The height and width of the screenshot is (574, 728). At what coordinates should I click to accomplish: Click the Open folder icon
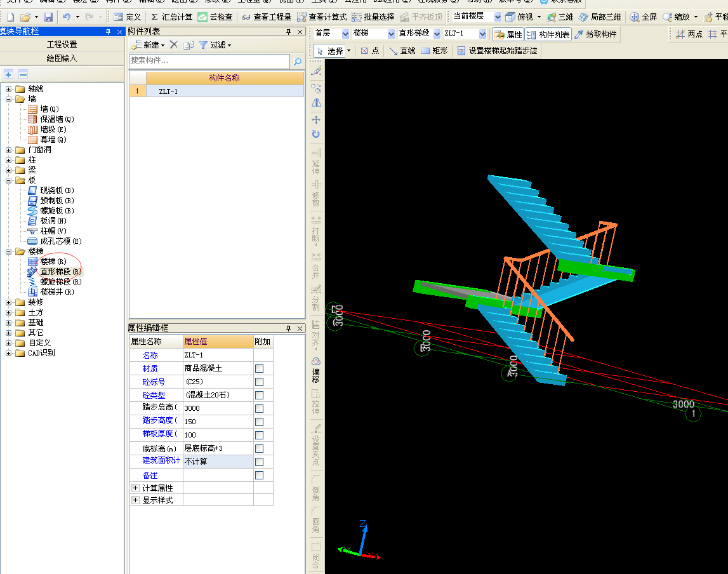click(25, 17)
